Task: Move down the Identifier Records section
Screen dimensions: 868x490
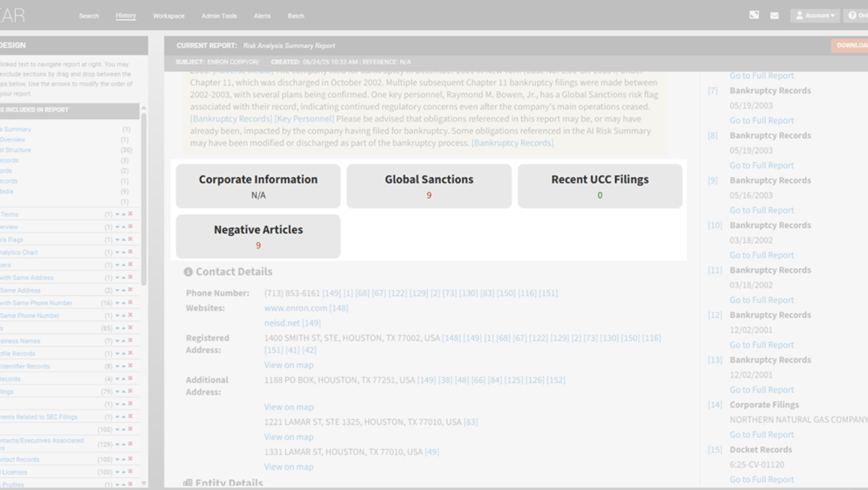Action: (x=117, y=366)
